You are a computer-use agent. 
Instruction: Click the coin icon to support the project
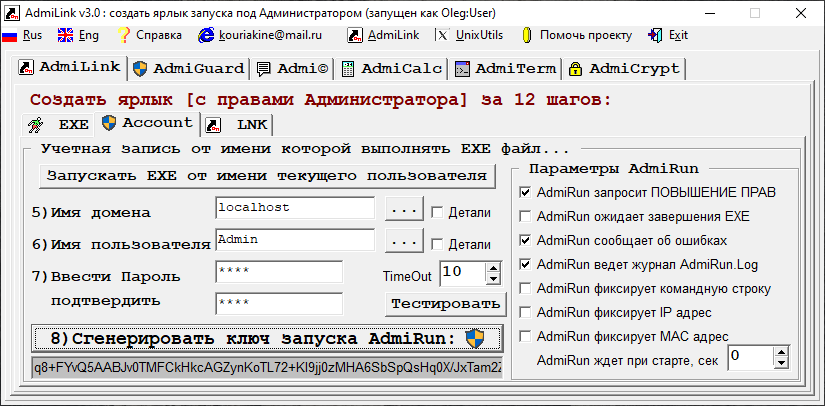[527, 35]
